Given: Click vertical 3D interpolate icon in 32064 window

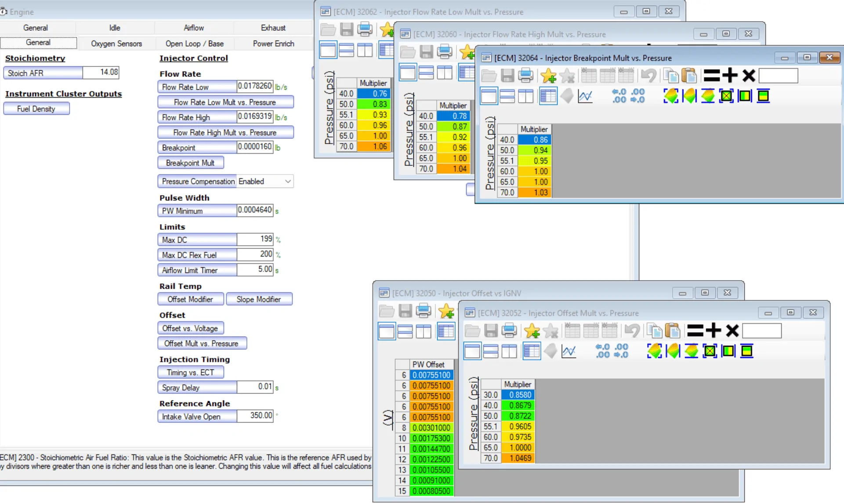Looking at the screenshot, I should pos(708,96).
